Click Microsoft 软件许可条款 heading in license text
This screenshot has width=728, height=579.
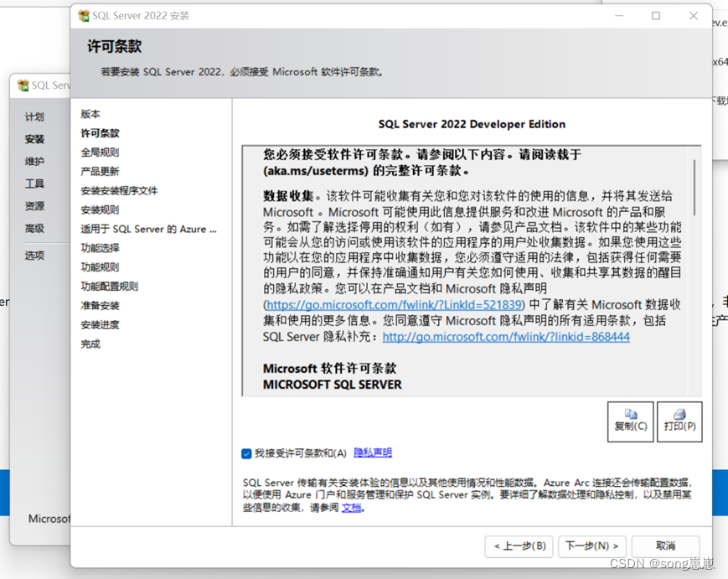329,369
